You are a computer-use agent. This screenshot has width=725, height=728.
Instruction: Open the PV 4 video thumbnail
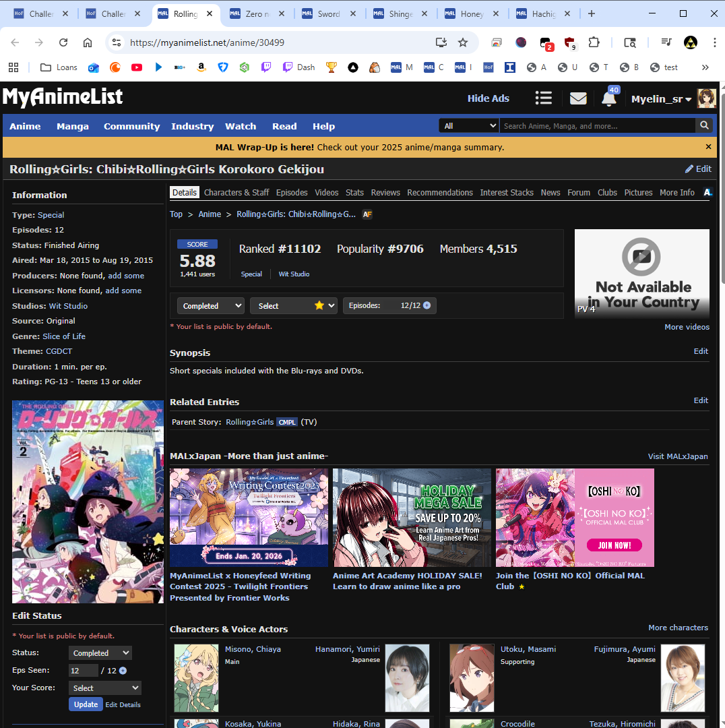642,273
